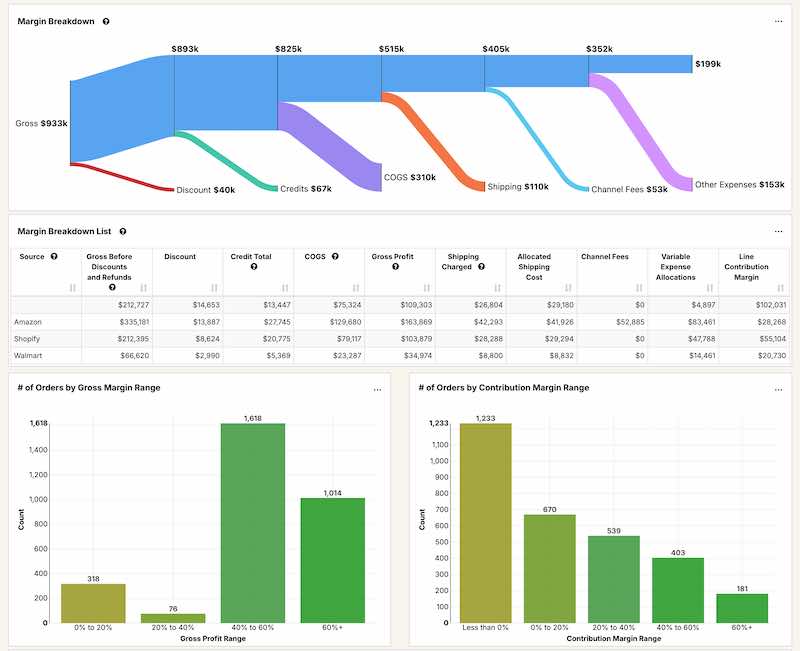
Task: Click the Credit Total column help icon
Action: pyautogui.click(x=254, y=267)
